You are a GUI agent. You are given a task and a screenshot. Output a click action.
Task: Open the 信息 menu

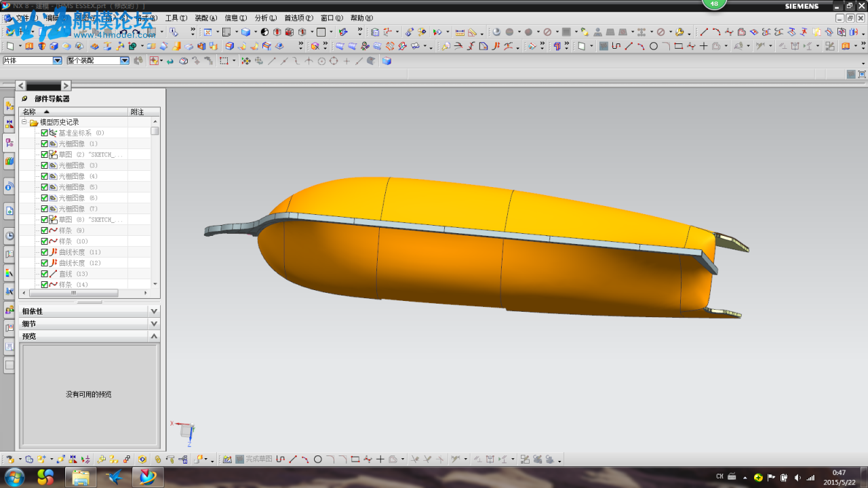tap(236, 18)
